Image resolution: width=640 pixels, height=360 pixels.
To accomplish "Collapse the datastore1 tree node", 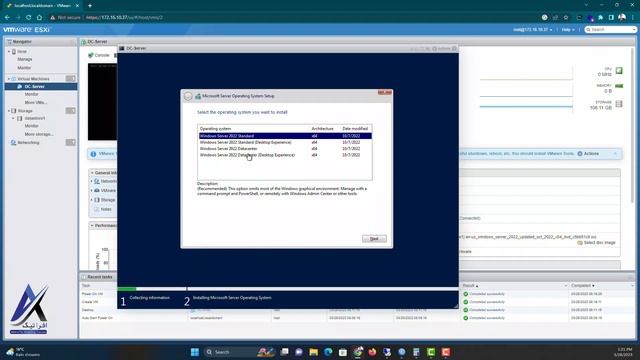I will tap(13, 118).
